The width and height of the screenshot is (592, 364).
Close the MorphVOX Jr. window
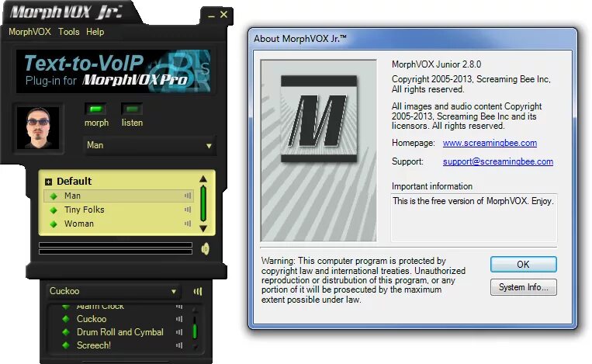[x=224, y=14]
